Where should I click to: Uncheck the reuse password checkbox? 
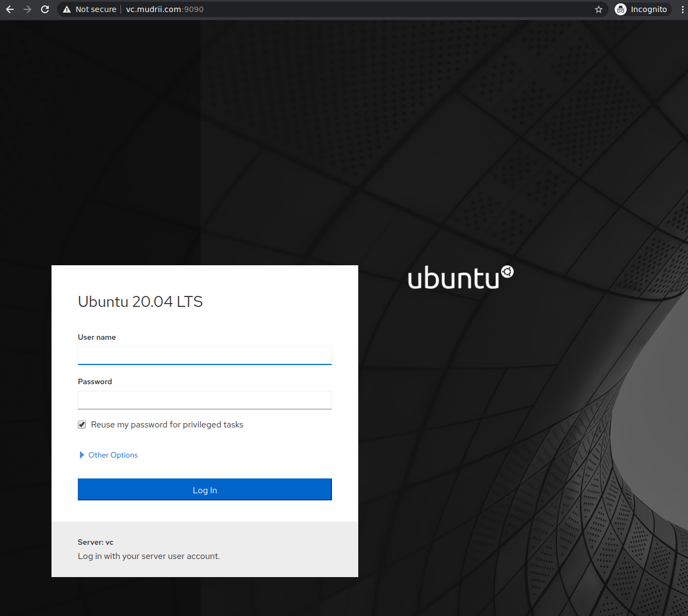pyautogui.click(x=82, y=425)
